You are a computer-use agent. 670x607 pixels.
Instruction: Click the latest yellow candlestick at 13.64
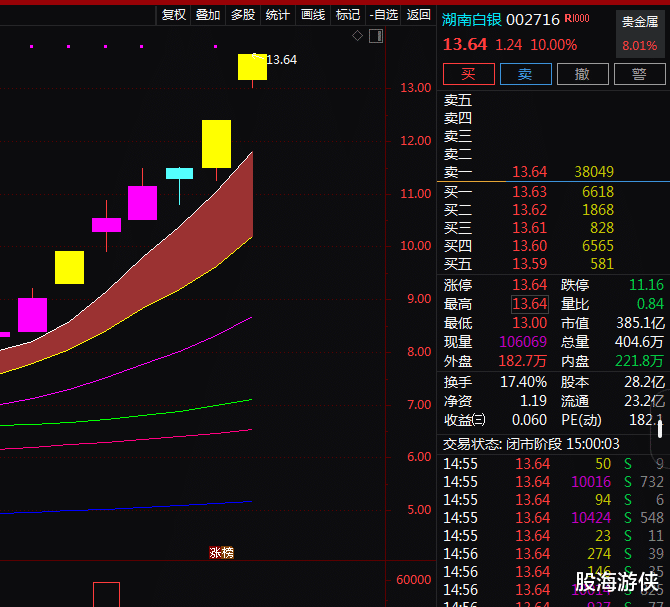coord(252,67)
